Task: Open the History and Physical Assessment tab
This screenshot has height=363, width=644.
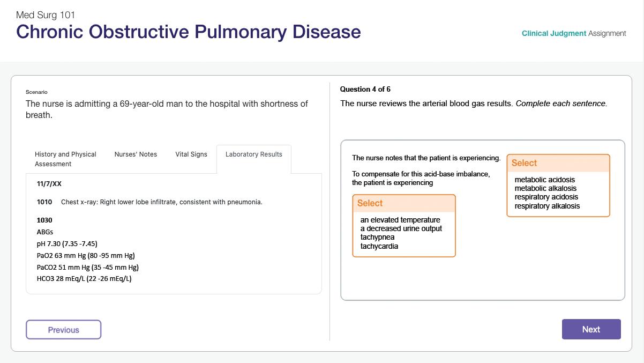Action: [65, 159]
